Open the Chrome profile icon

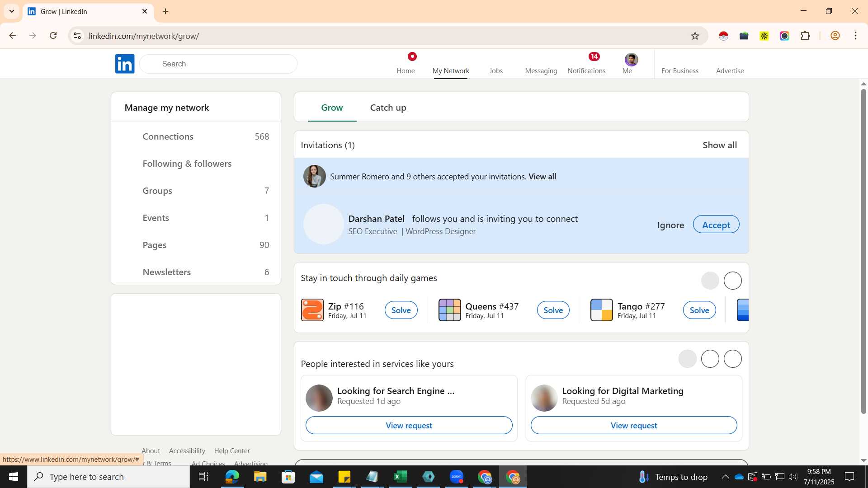(x=835, y=36)
